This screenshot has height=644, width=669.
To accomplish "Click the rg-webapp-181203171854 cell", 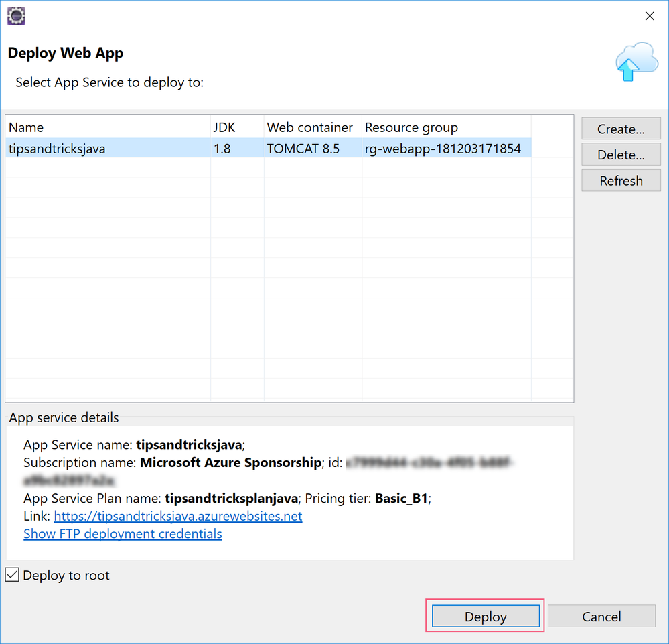I will click(x=447, y=149).
